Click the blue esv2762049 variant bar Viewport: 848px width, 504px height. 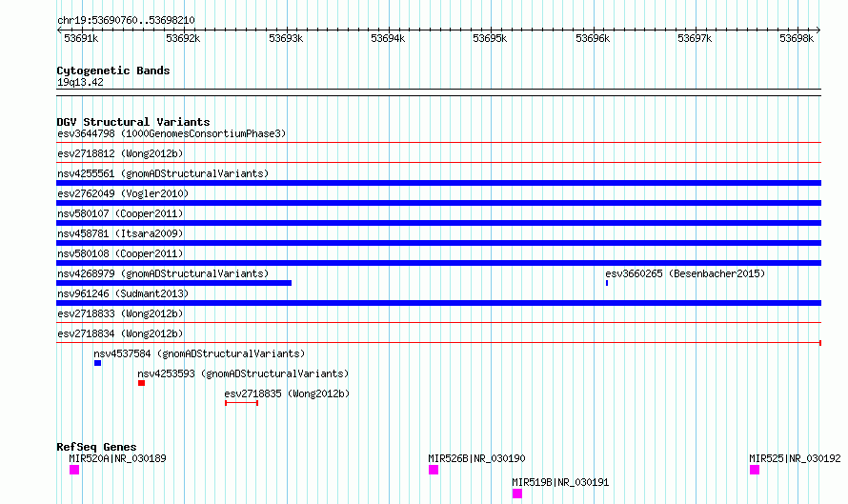click(438, 203)
